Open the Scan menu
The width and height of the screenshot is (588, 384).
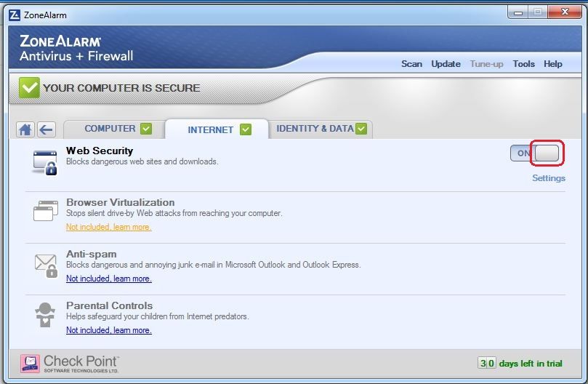[x=411, y=64]
